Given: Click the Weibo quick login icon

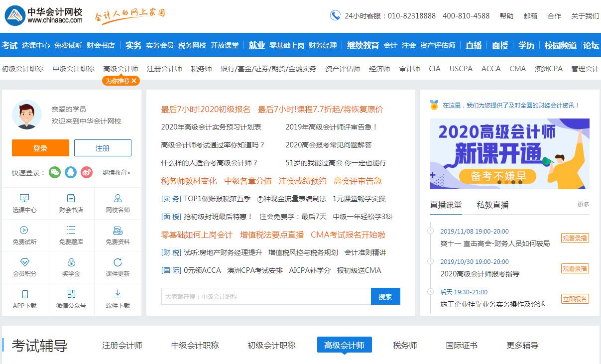Looking at the screenshot, I should click(x=87, y=172).
